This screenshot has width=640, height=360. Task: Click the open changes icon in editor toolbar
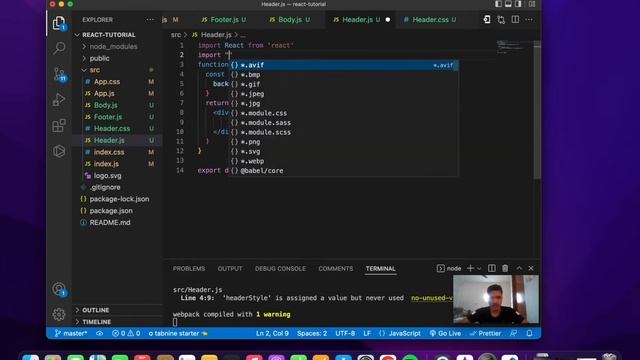coord(501,20)
